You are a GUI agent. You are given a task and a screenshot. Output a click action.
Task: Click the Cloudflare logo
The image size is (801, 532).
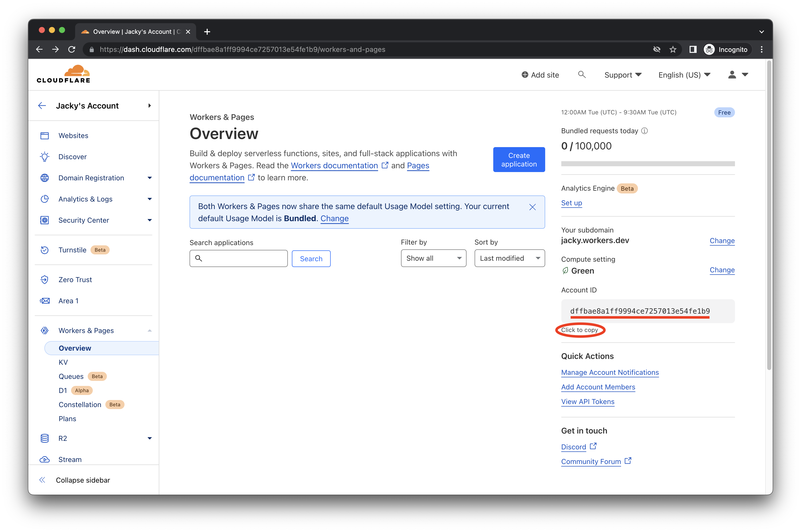[x=64, y=74]
